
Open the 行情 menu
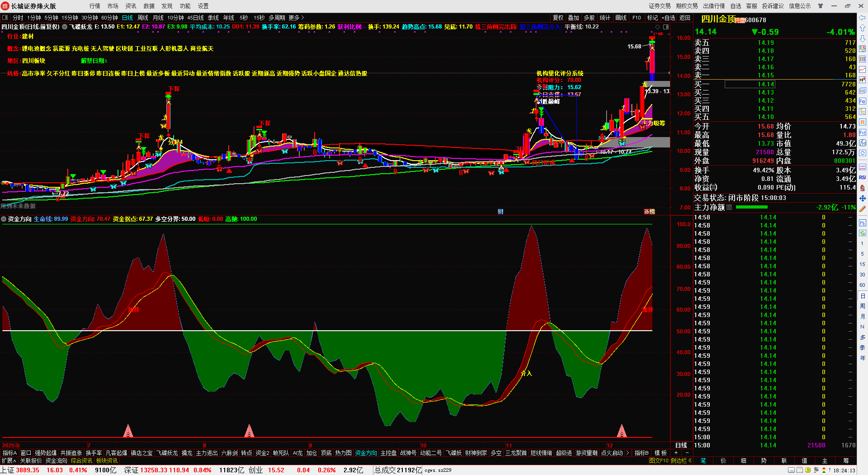coord(95,6)
